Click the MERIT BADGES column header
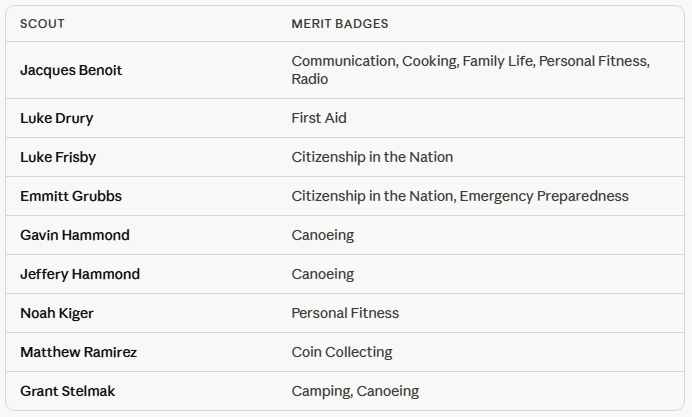692x417 pixels. click(340, 24)
